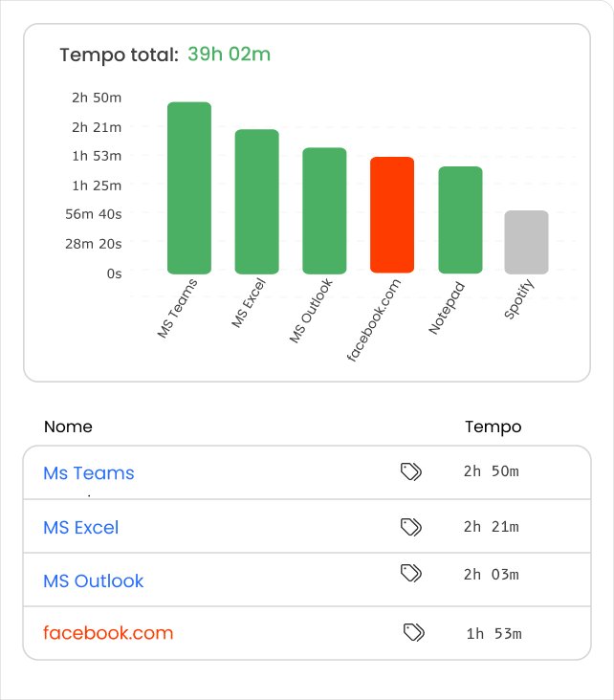Open the red facebook.com list link
The width and height of the screenshot is (614, 700).
pyautogui.click(x=108, y=633)
